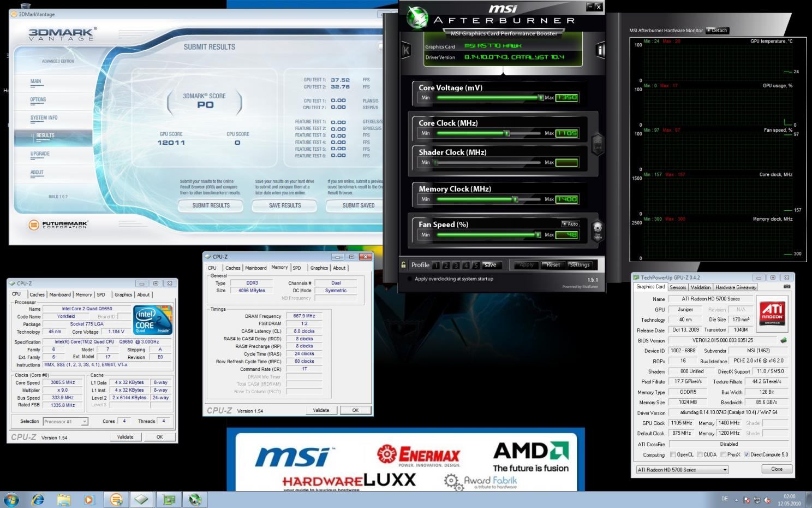Select profile slot 2 in Afterburner
Viewport: 812px width, 508px height.
pyautogui.click(x=446, y=265)
